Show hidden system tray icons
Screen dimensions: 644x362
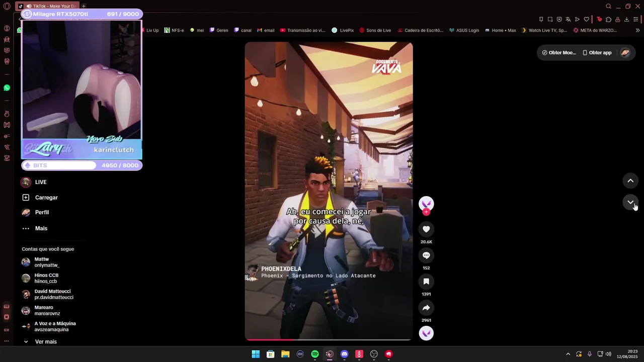coord(568,354)
